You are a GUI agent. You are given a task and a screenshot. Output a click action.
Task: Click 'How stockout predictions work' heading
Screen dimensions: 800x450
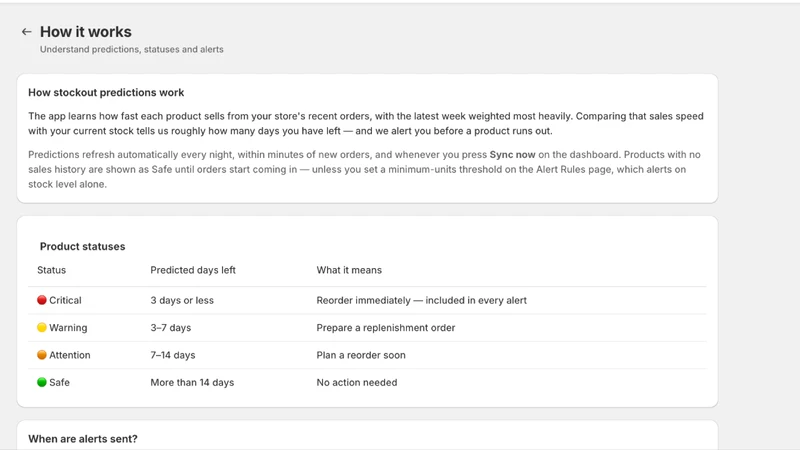click(x=106, y=92)
